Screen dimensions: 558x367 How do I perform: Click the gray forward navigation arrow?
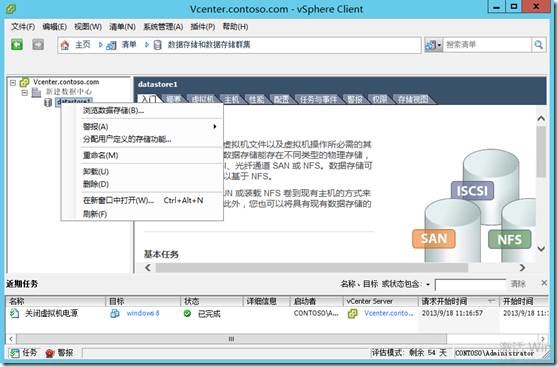[x=38, y=44]
